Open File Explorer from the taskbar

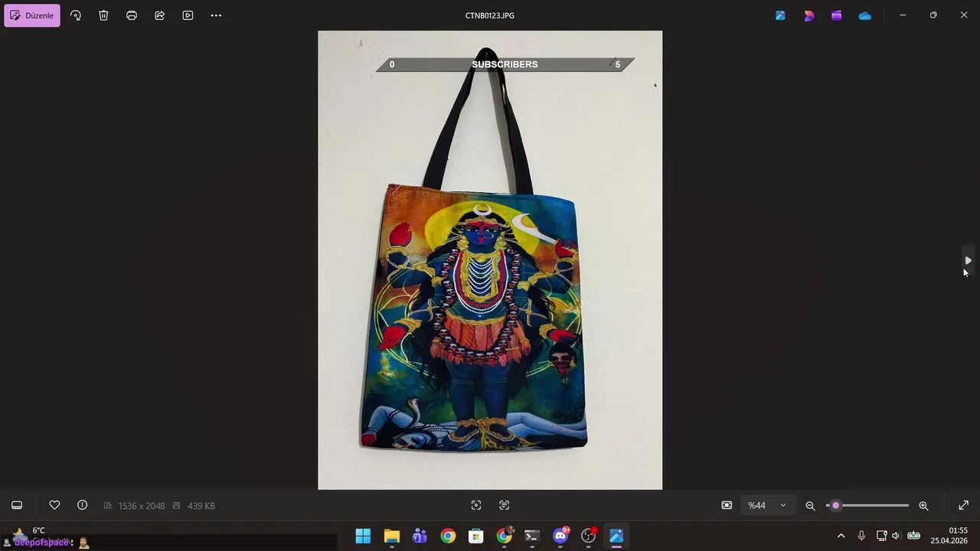pos(391,536)
